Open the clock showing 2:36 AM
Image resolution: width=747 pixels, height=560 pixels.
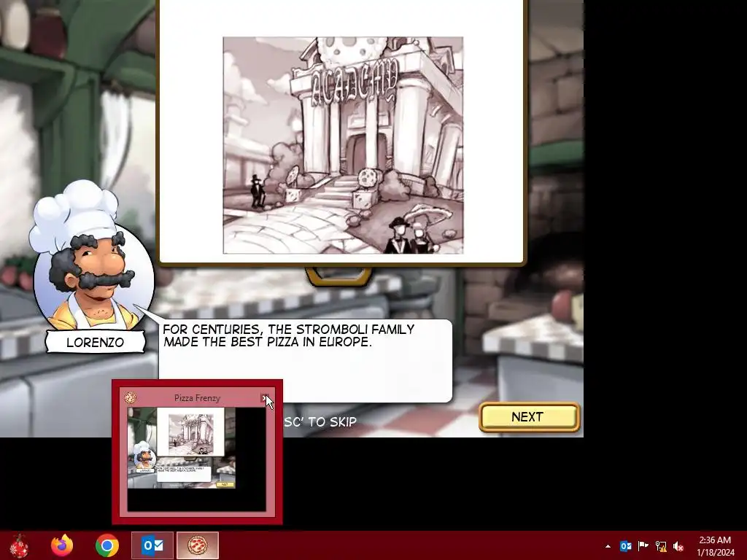click(715, 546)
